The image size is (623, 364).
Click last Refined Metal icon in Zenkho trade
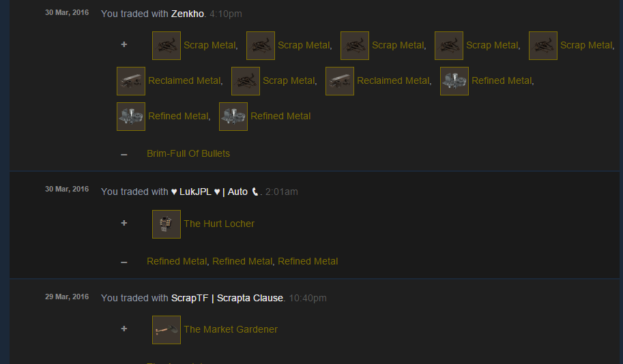233,117
